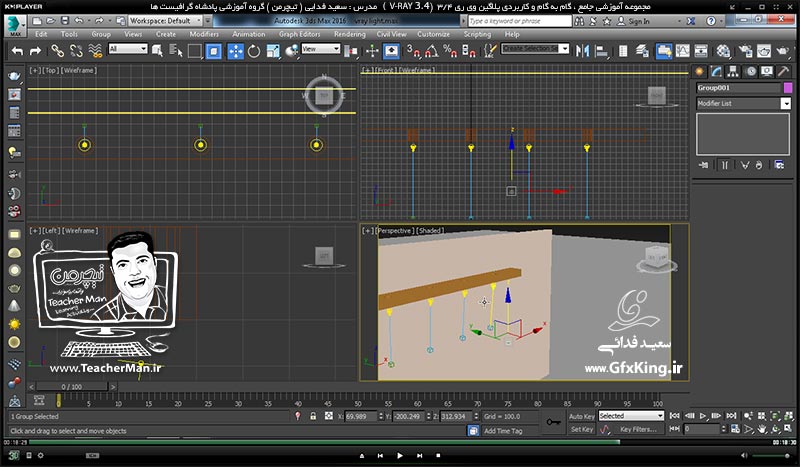The image size is (800, 467).
Task: Open the Material Editor icon
Action: [x=723, y=51]
